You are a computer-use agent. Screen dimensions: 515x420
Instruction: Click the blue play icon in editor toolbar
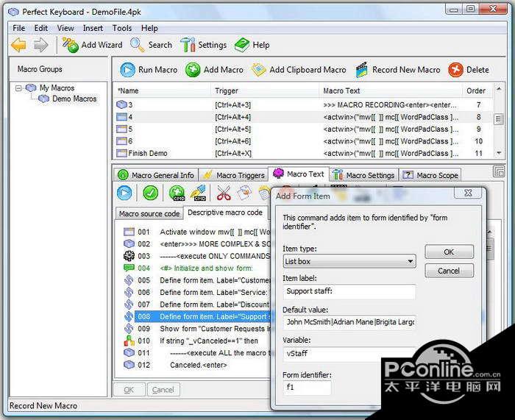(x=124, y=193)
